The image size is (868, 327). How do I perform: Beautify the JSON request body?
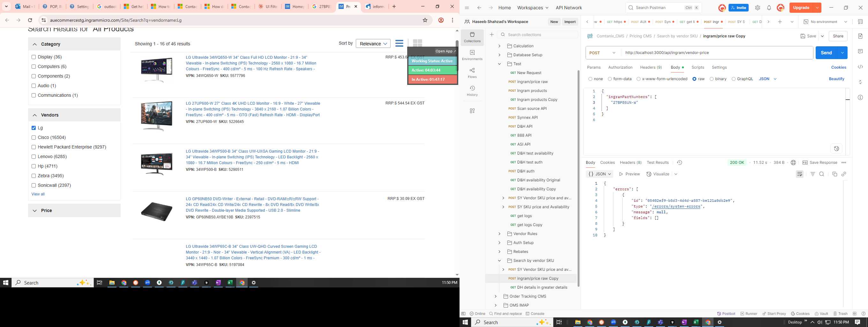tap(836, 79)
